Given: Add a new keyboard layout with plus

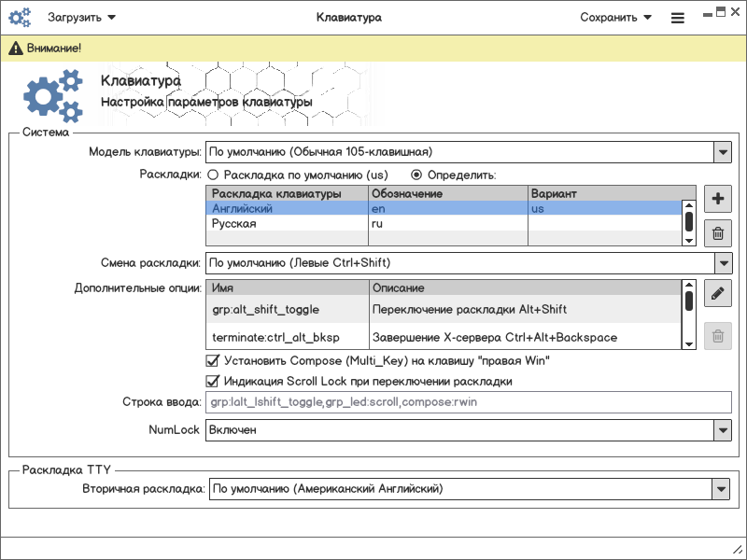Looking at the screenshot, I should pyautogui.click(x=717, y=199).
